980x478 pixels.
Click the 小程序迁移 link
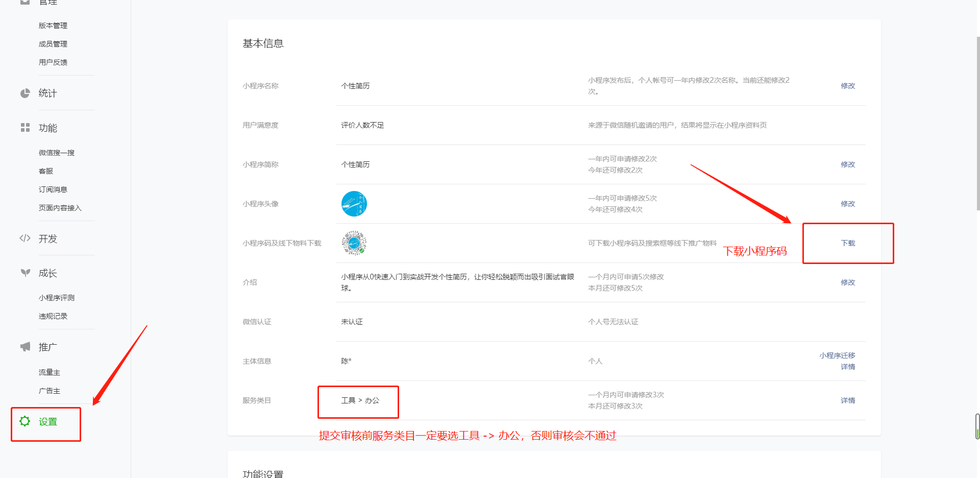pyautogui.click(x=837, y=355)
